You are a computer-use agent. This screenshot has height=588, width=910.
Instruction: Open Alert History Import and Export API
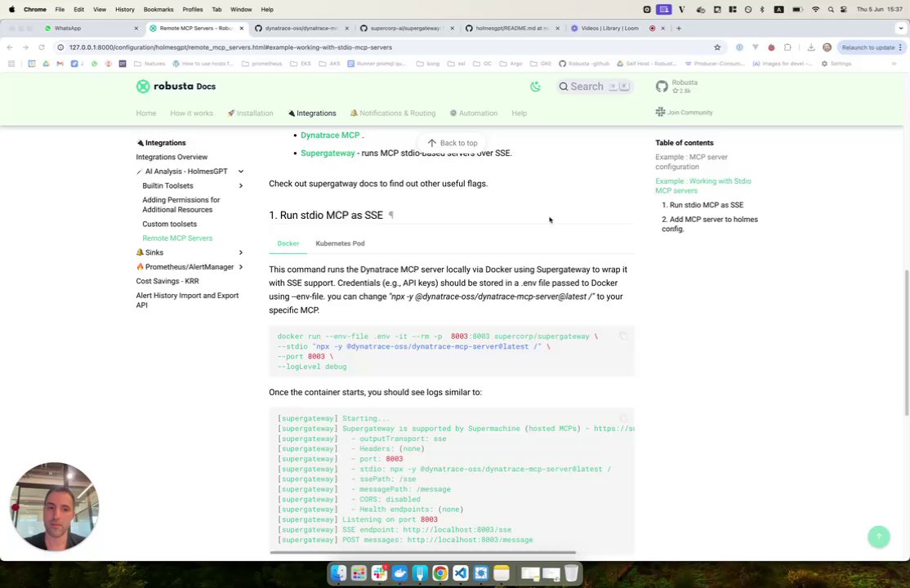[187, 300]
